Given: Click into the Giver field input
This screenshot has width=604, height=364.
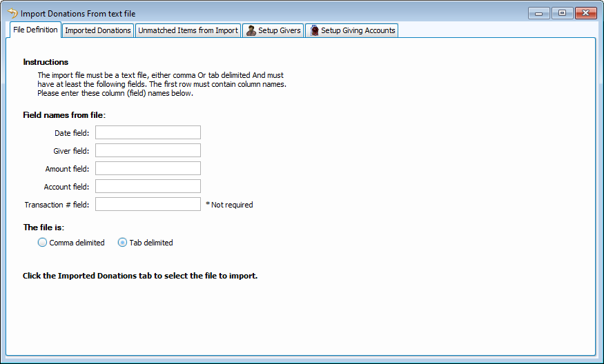Looking at the screenshot, I should point(148,150).
